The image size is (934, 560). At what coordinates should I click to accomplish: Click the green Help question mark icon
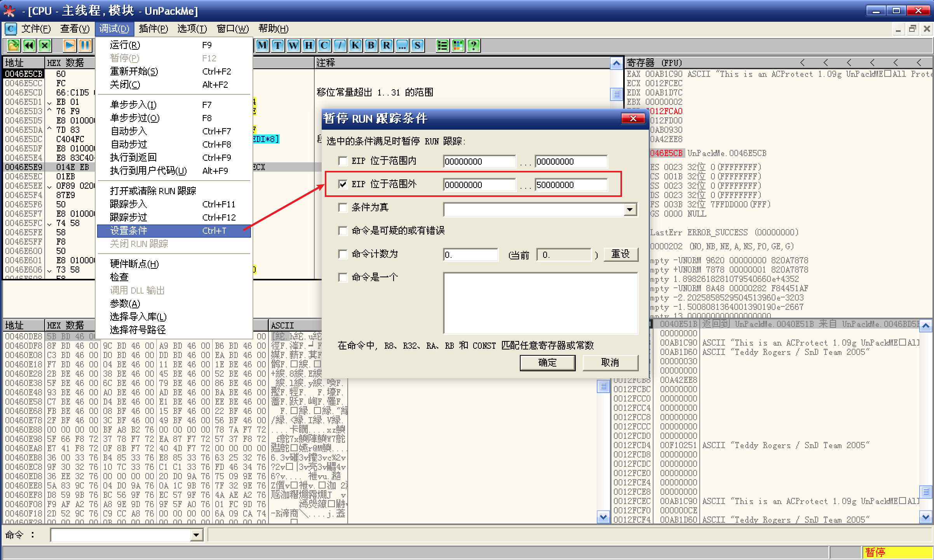[473, 46]
